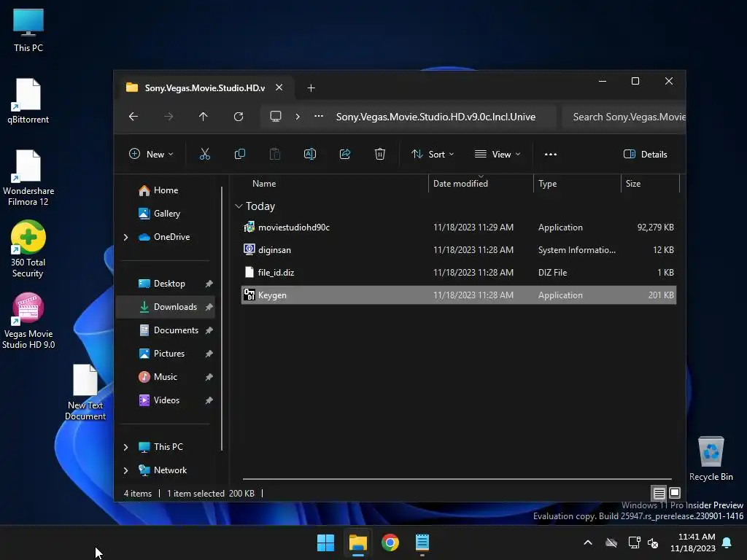Click File Explorer in the taskbar
Screen dimensions: 747x560
[357, 542]
